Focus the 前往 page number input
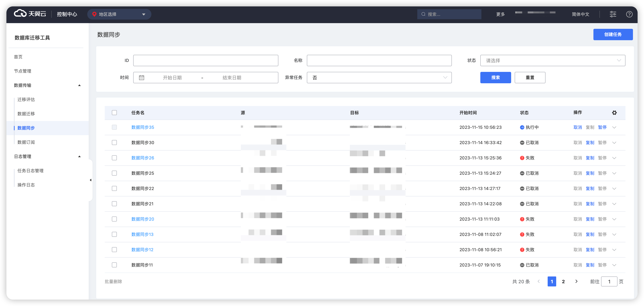This screenshot has width=644, height=306. click(609, 281)
